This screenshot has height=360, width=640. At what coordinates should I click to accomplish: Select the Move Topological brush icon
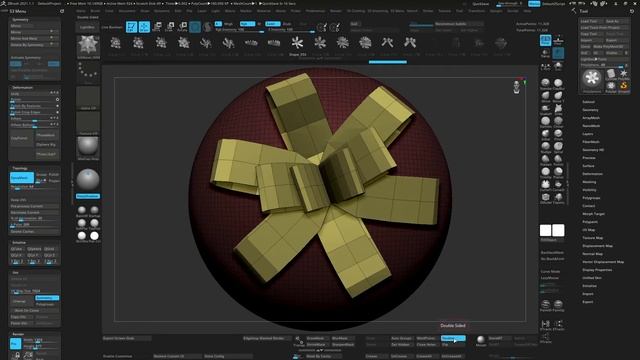pos(558,96)
